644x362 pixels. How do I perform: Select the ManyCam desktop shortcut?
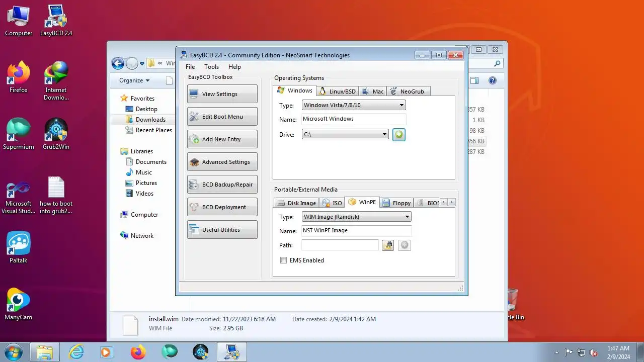19,304
